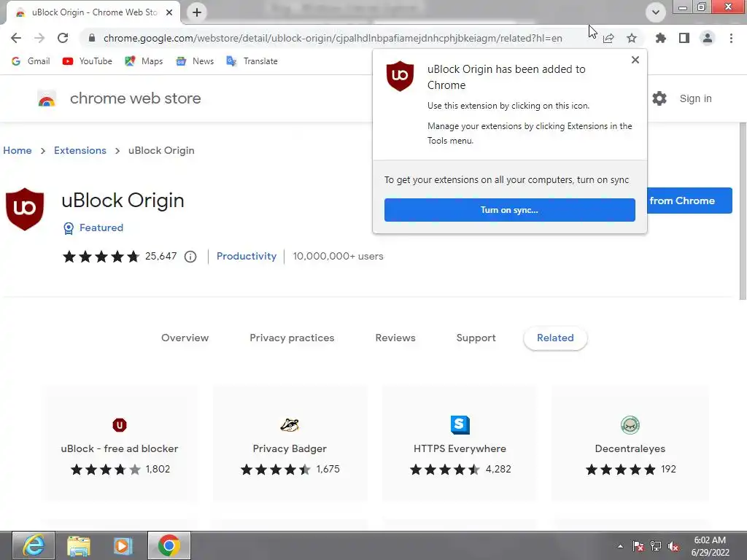The image size is (747, 560).
Task: Click the muted volume tray icon
Action: pyautogui.click(x=673, y=546)
